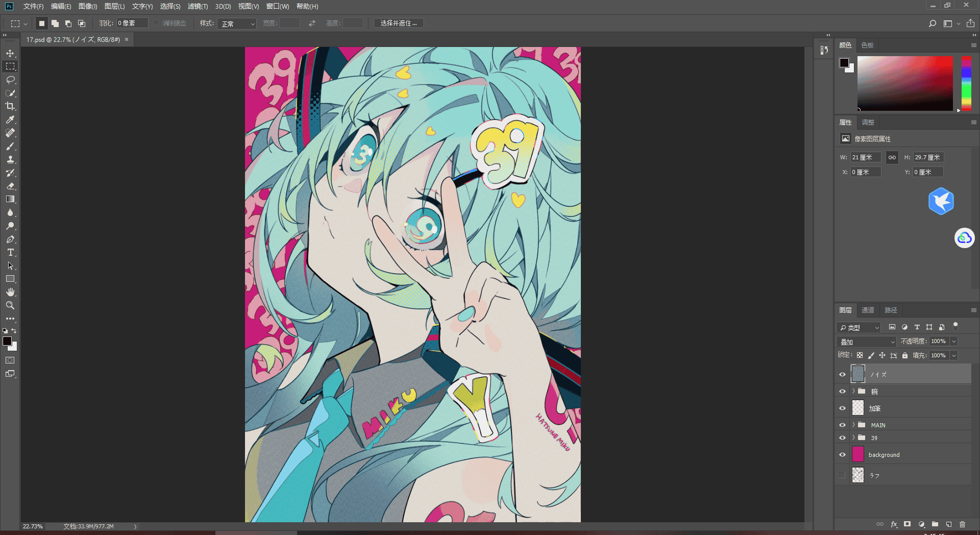The width and height of the screenshot is (980, 535).
Task: Create a new group with folder icon
Action: click(935, 524)
